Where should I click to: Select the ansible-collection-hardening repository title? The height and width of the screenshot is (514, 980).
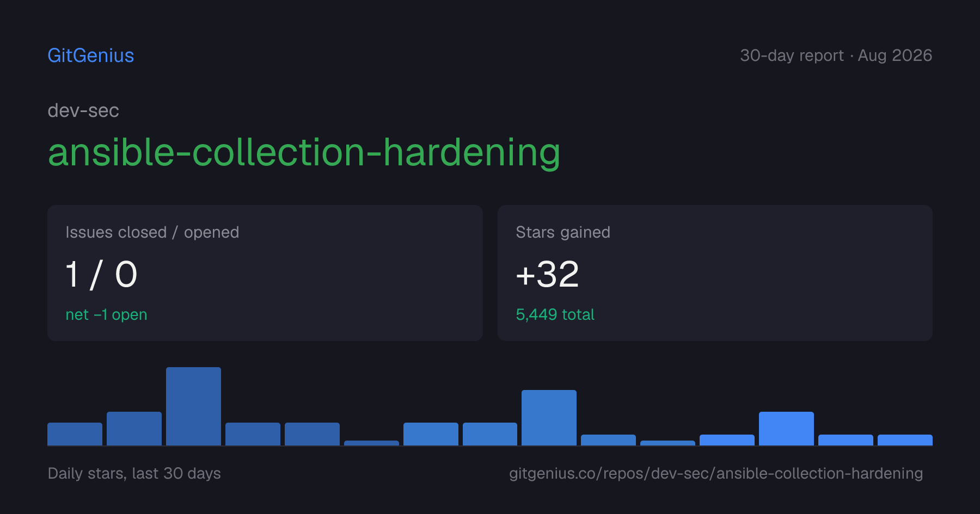pyautogui.click(x=304, y=152)
